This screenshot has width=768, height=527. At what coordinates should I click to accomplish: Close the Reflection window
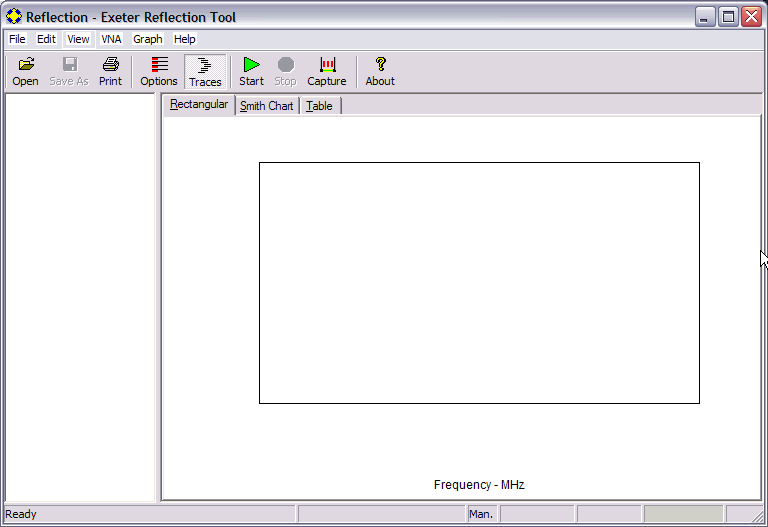[752, 17]
